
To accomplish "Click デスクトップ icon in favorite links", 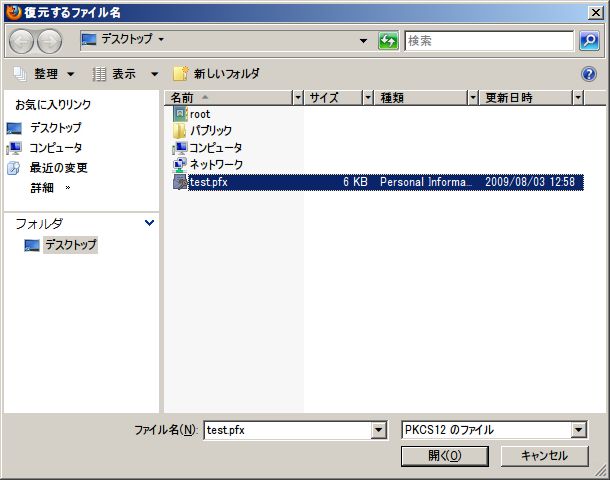I will 14,128.
